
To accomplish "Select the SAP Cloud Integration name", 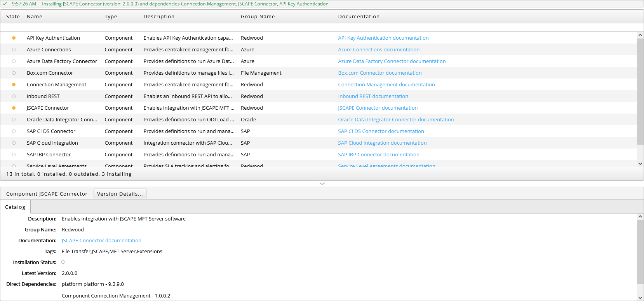I will [x=52, y=143].
